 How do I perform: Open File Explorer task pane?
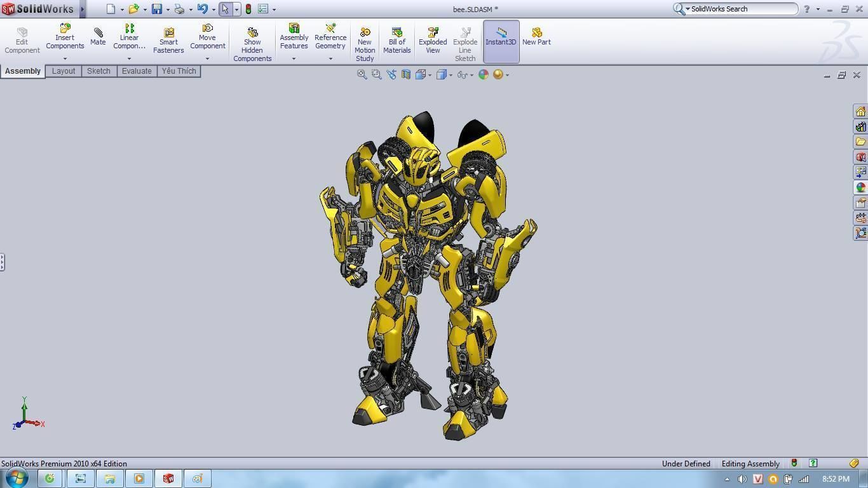[x=860, y=142]
